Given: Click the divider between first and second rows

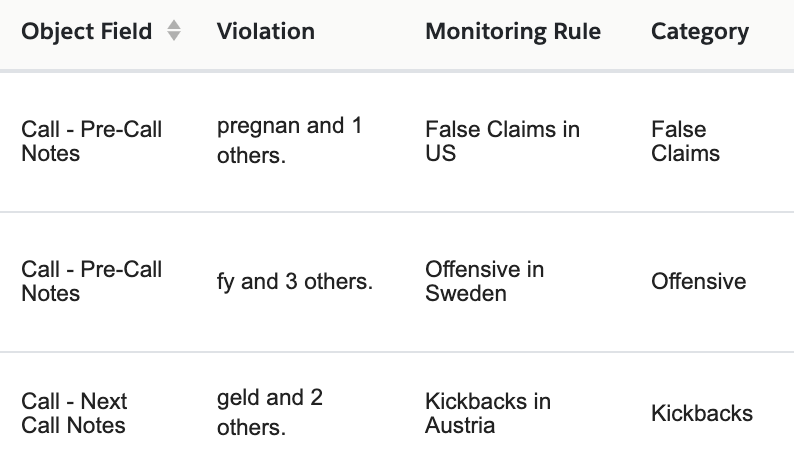Looking at the screenshot, I should pos(397,212).
